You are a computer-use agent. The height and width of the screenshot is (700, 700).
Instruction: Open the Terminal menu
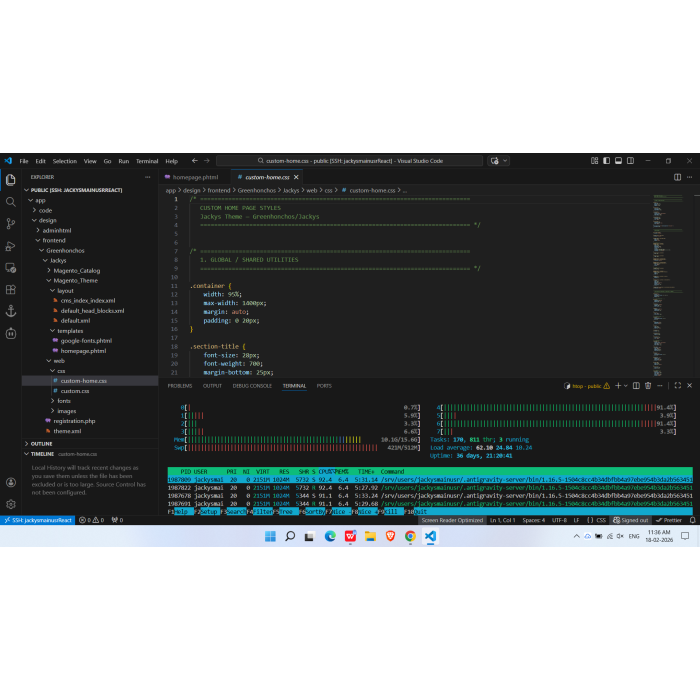point(147,161)
